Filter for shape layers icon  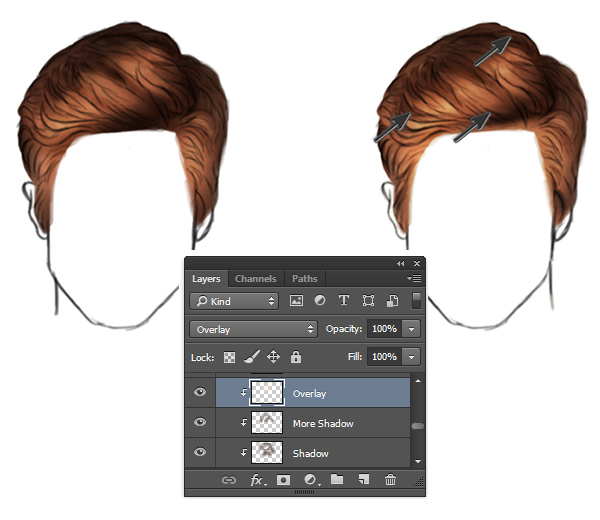tap(368, 300)
